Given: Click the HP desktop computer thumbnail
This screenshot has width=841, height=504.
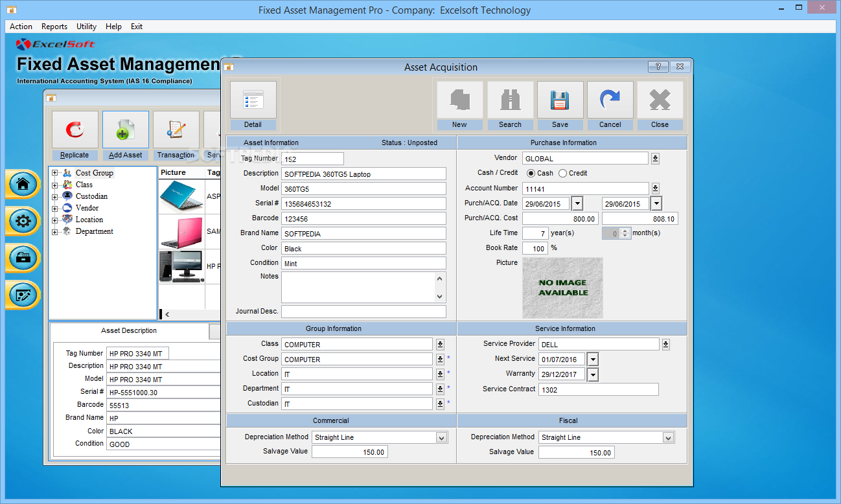Looking at the screenshot, I should pos(181,266).
